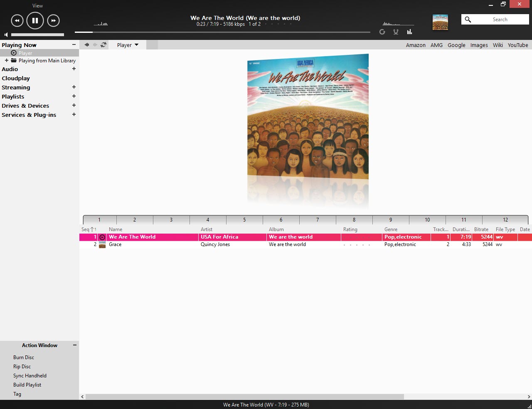Sort by the Bitrate column header
532x409 pixels.
pos(481,229)
